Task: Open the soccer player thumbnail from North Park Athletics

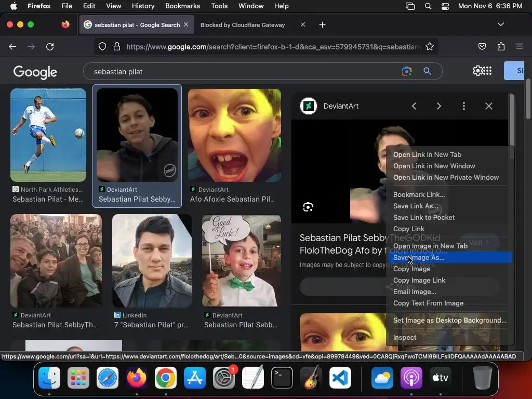Action: pyautogui.click(x=48, y=135)
